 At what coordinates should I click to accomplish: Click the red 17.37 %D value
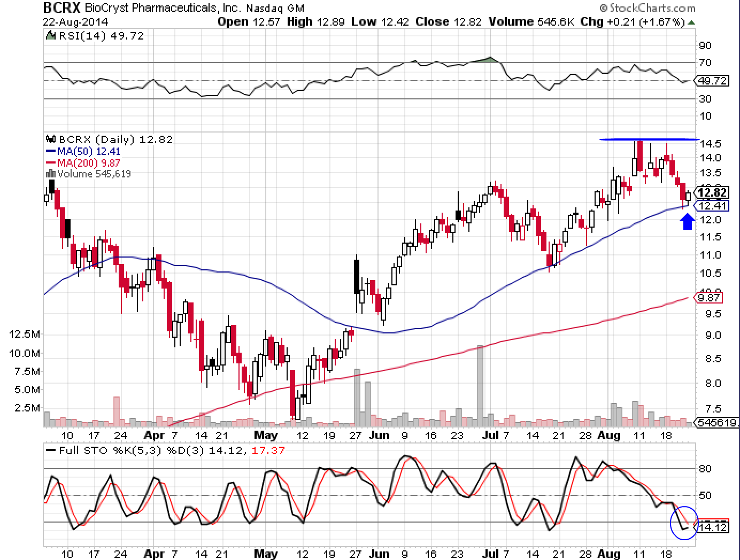pos(267,450)
